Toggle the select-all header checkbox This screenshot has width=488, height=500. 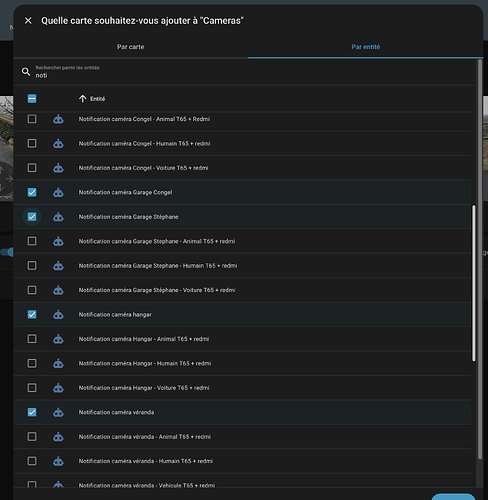click(32, 99)
